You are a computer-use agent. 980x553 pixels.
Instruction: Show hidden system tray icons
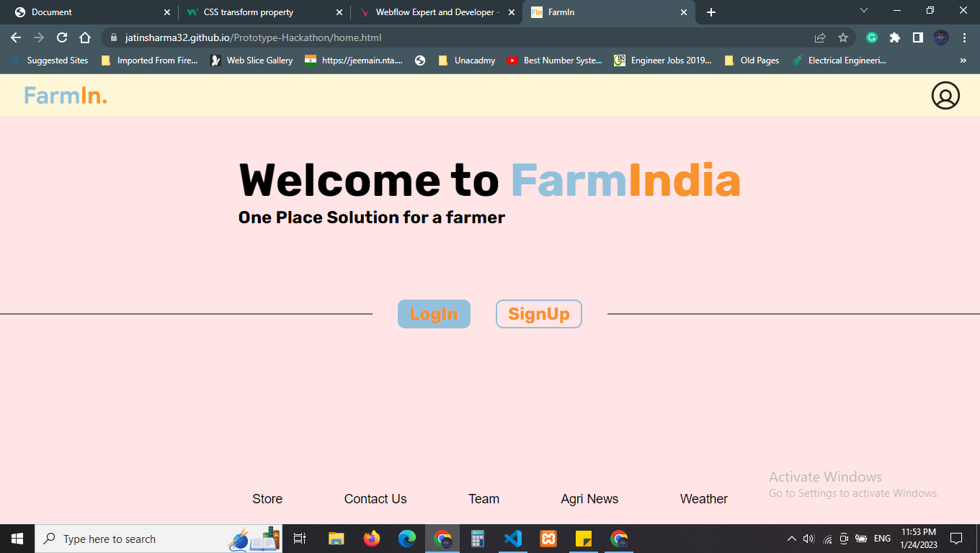pos(792,539)
